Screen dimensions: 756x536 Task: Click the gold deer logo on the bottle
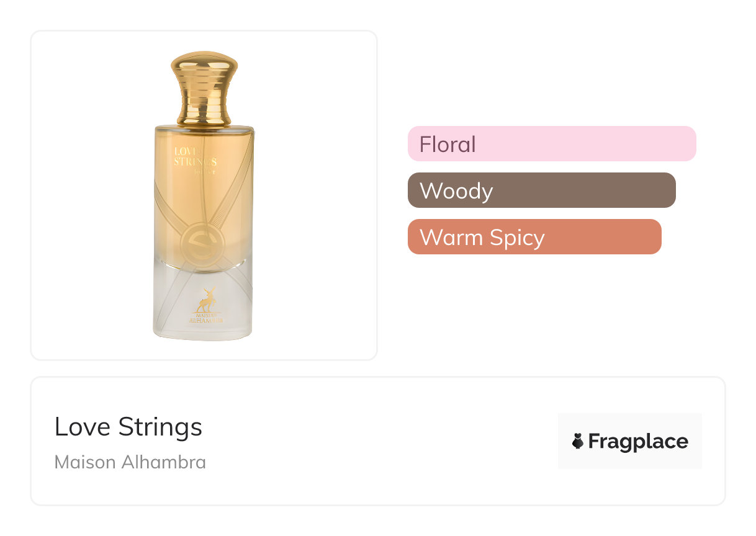(204, 300)
